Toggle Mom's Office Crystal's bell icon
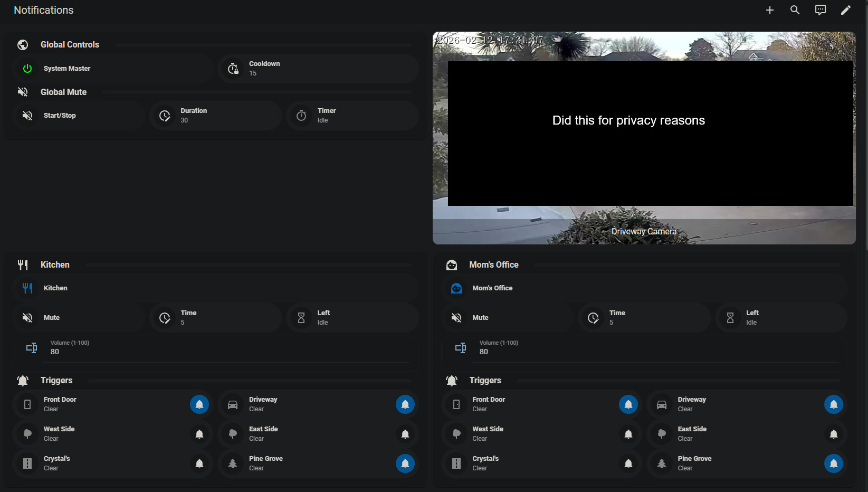Image resolution: width=868 pixels, height=492 pixels. pos(628,464)
